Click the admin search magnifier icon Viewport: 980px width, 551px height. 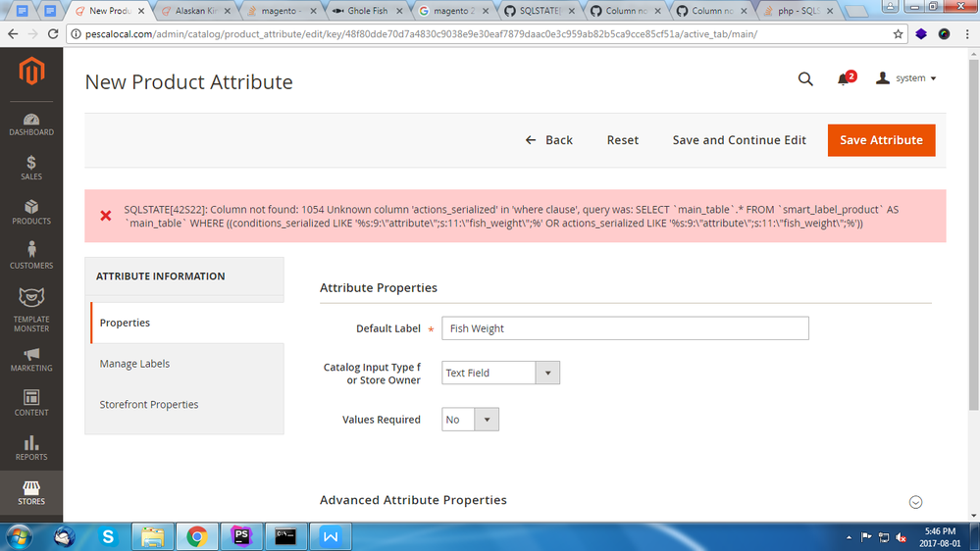click(x=805, y=78)
